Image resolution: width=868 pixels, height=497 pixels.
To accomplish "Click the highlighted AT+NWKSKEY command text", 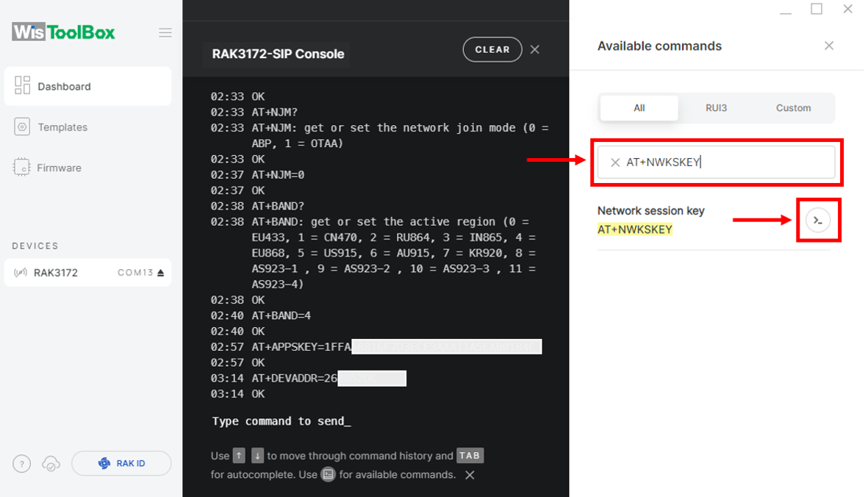I will 635,229.
